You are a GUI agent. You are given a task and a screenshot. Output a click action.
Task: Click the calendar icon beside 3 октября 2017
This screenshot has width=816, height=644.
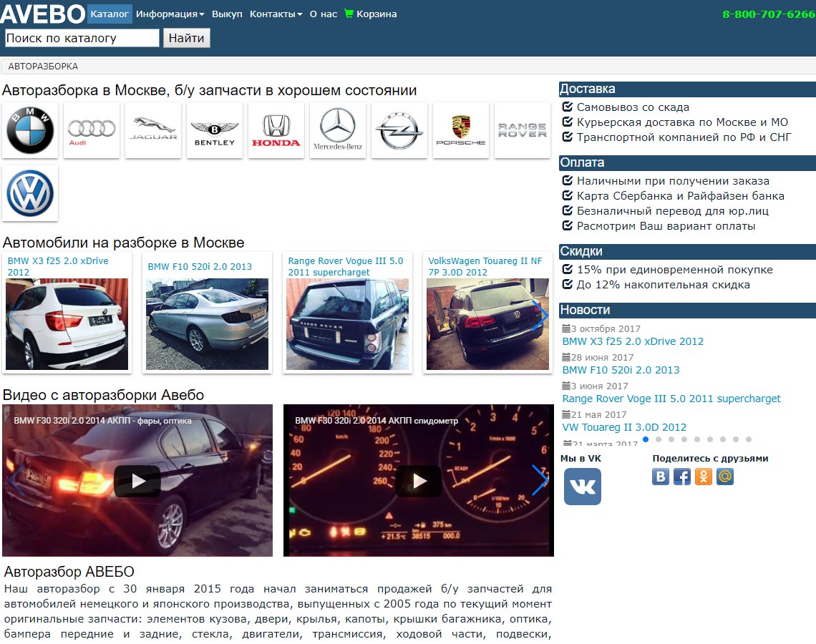(566, 328)
